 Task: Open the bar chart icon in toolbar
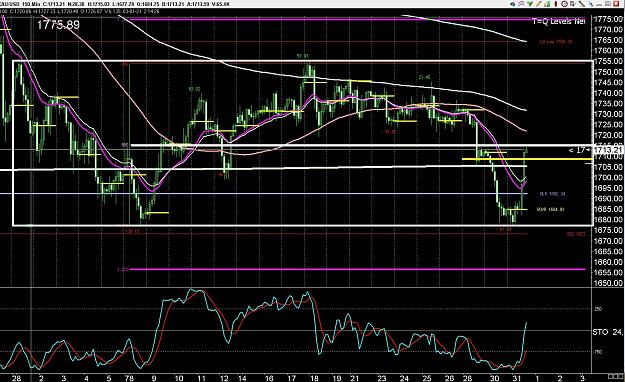[x=547, y=4]
